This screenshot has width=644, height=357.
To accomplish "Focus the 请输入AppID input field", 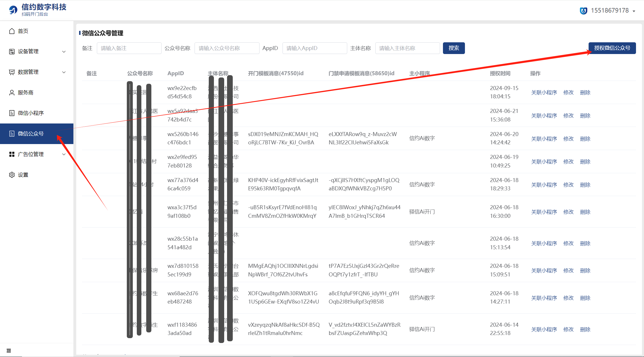I will [314, 48].
